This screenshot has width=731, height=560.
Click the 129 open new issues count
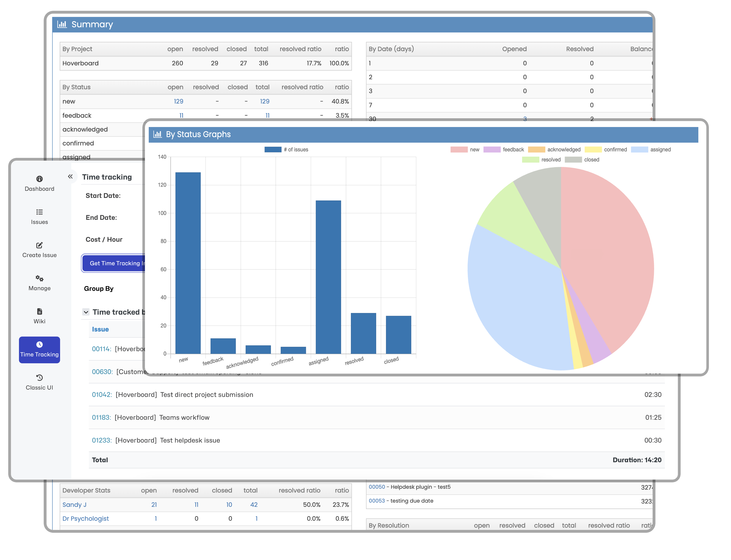(x=179, y=101)
